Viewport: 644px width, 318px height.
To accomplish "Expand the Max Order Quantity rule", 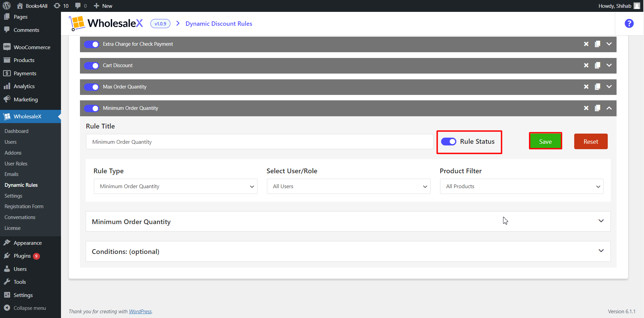I will pyautogui.click(x=609, y=87).
